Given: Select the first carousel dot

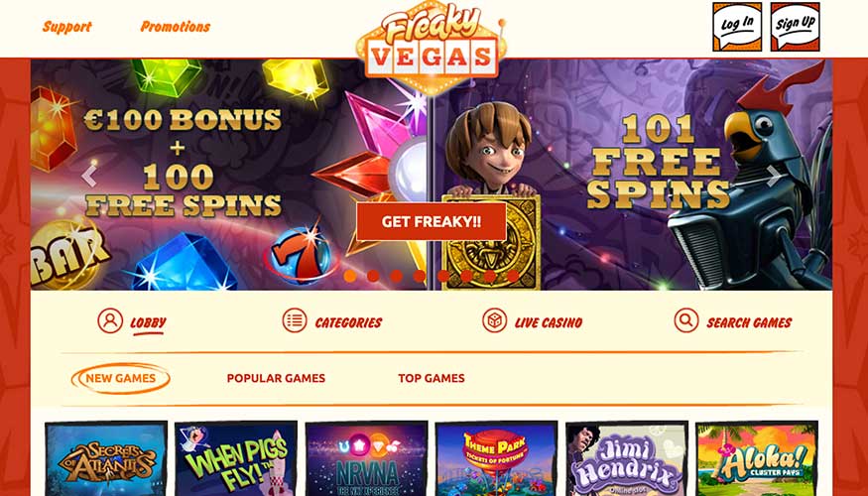Looking at the screenshot, I should pyautogui.click(x=350, y=276).
